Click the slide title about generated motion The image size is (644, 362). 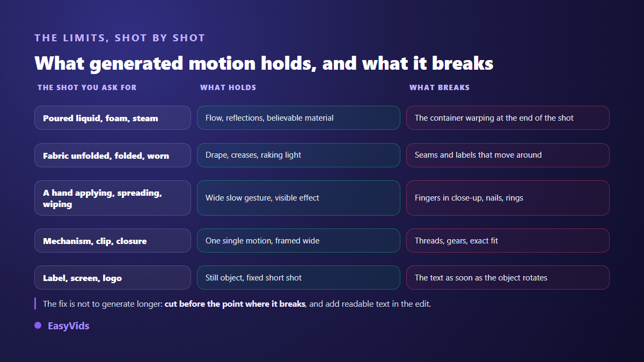tap(264, 63)
